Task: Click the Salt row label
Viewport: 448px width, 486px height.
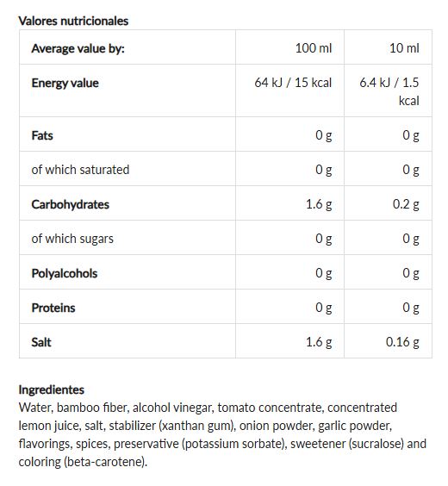Action: point(41,342)
